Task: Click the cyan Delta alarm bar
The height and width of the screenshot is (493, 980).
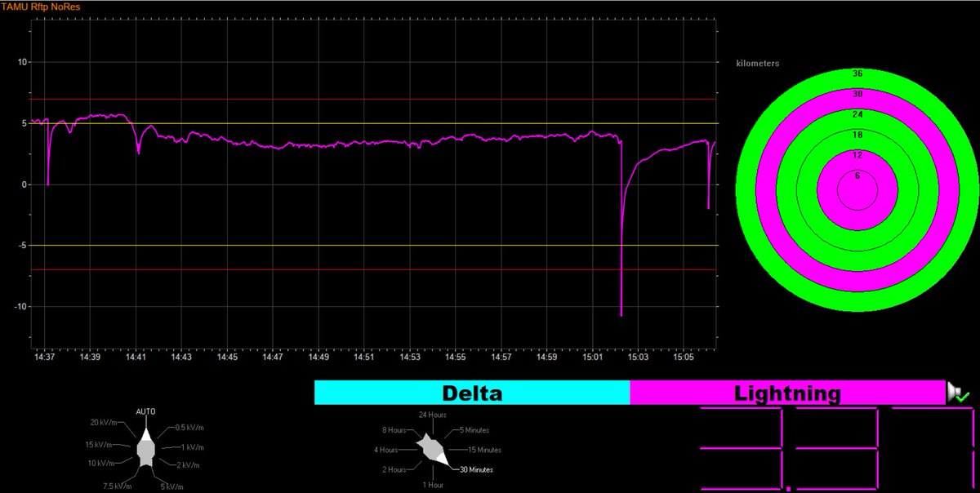Action: (472, 393)
